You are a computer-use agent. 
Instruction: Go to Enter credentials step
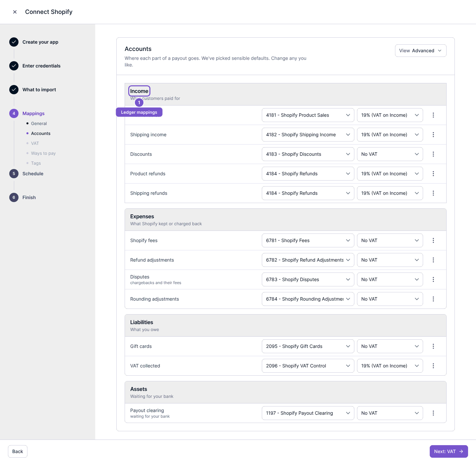pyautogui.click(x=41, y=66)
